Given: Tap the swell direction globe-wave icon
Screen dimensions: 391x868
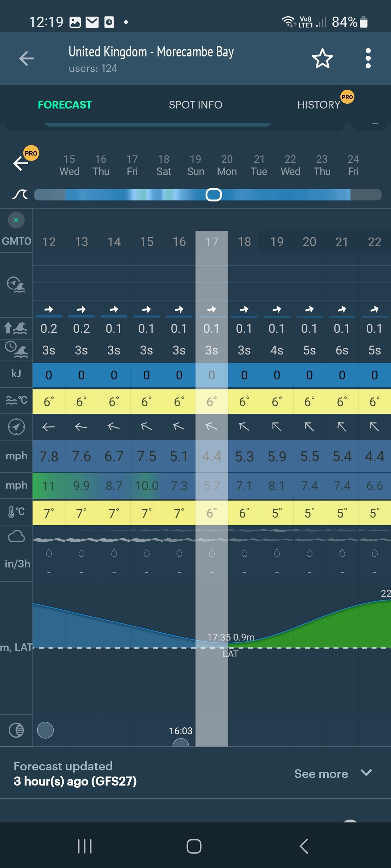Looking at the screenshot, I should (16, 285).
